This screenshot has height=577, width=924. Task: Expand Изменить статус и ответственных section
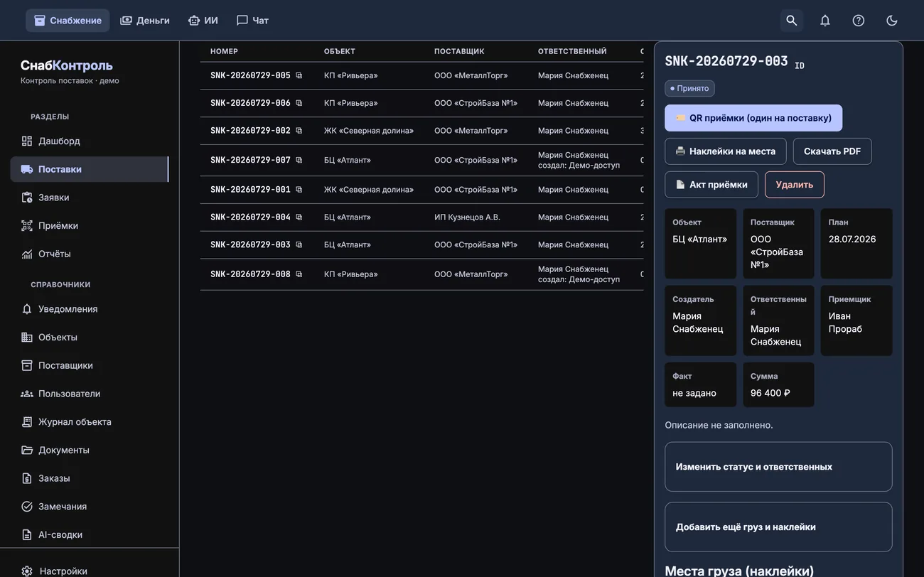tap(778, 467)
